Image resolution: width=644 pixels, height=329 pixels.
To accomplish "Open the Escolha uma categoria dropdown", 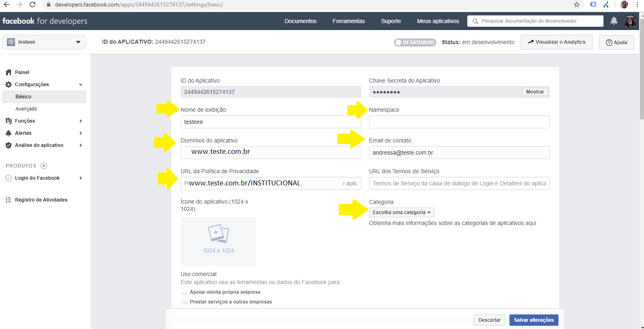I will pyautogui.click(x=402, y=212).
